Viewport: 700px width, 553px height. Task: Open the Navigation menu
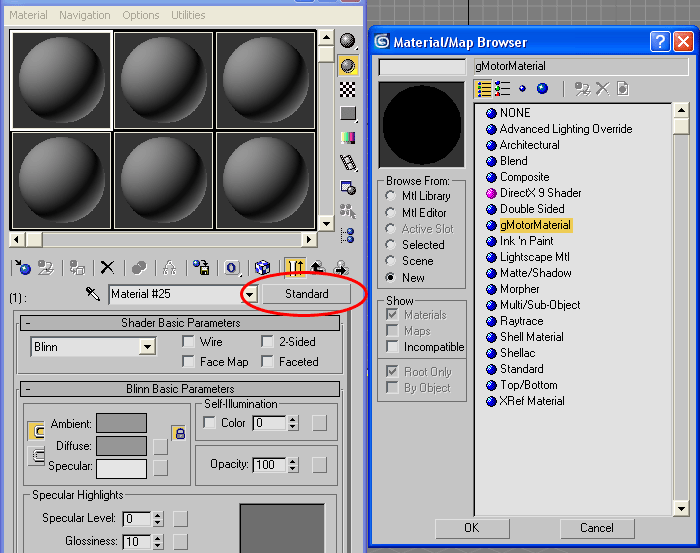click(85, 15)
